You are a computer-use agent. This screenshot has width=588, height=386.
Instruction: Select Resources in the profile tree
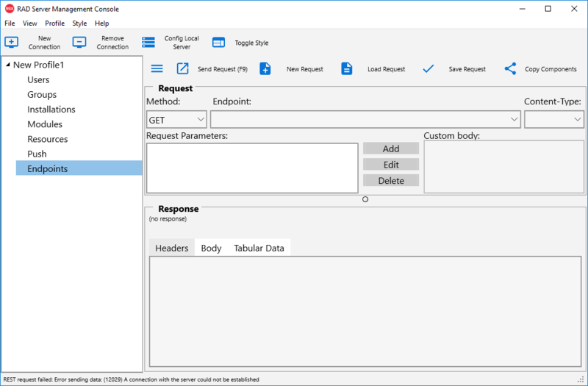pyautogui.click(x=48, y=139)
